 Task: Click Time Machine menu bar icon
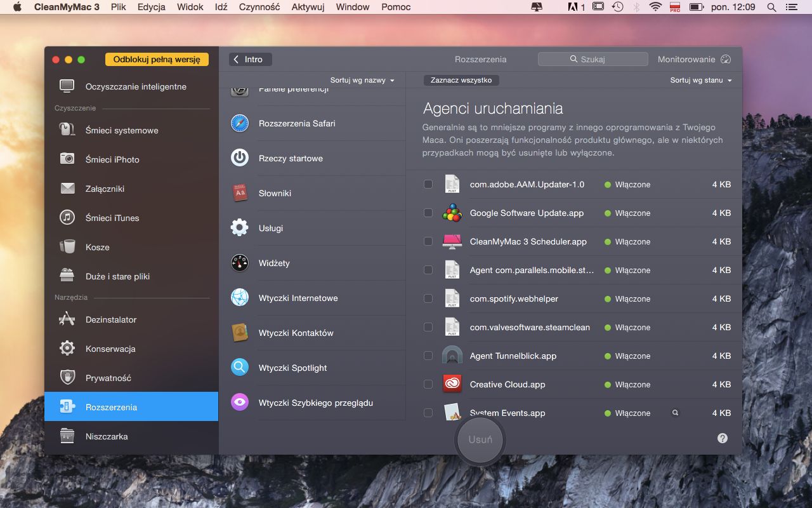click(617, 7)
